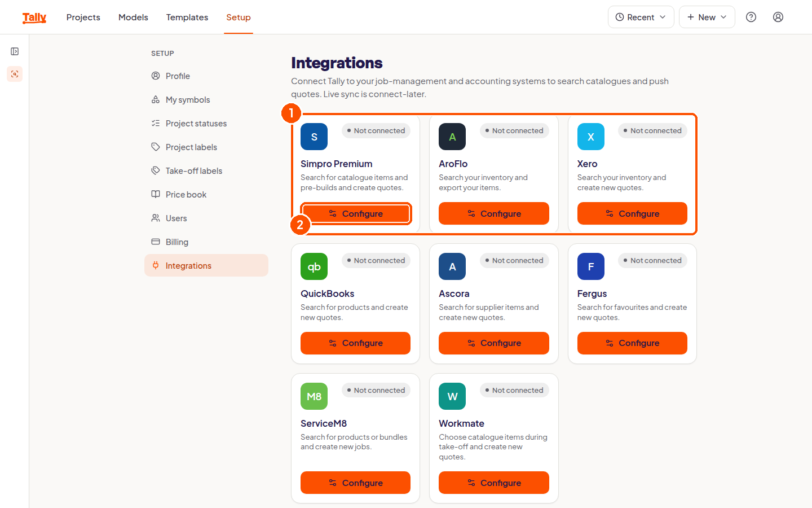Click Fergus 'Not connected' status badge
Viewport: 812px width, 508px height.
pyautogui.click(x=652, y=260)
